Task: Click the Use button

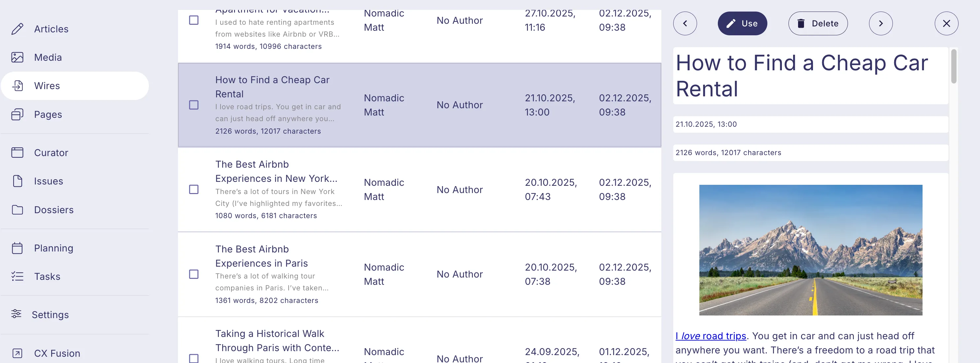Action: (742, 23)
